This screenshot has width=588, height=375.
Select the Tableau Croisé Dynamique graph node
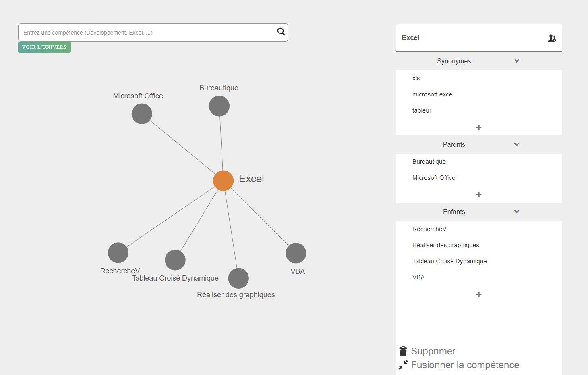click(175, 260)
